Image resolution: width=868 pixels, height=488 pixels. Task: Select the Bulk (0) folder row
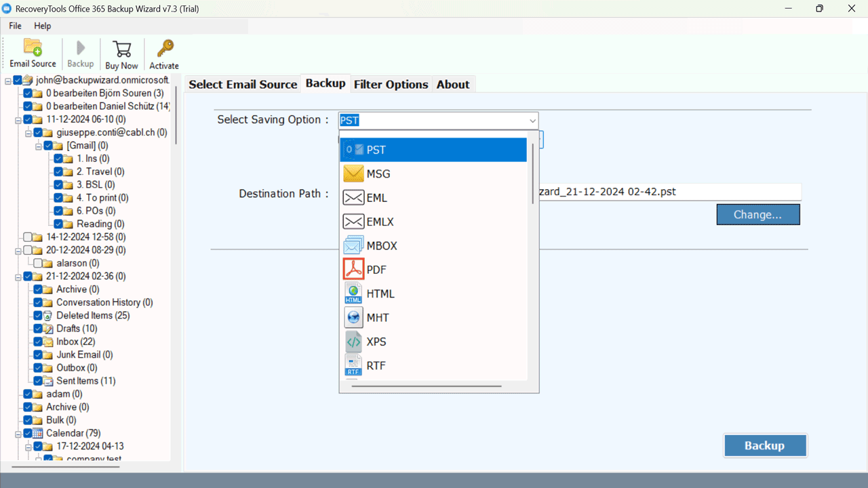(x=61, y=420)
